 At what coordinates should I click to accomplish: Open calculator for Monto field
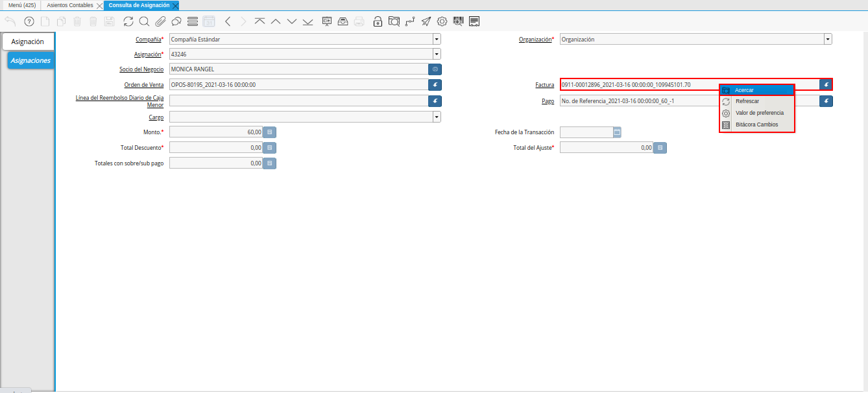click(271, 132)
